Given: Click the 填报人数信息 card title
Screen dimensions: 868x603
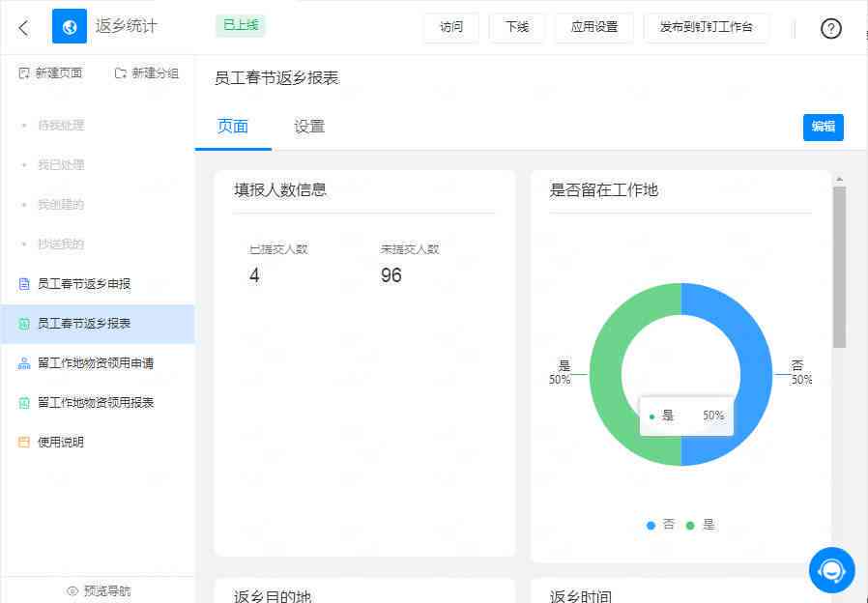Looking at the screenshot, I should pyautogui.click(x=280, y=190).
